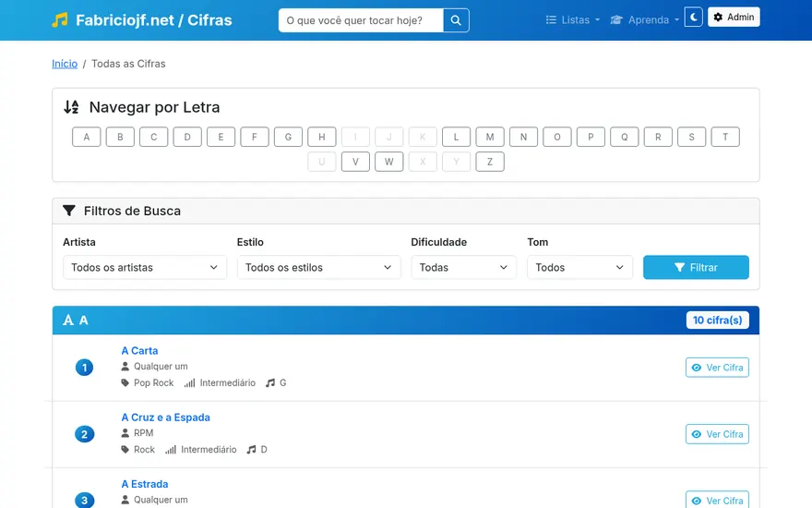Jump to letter H songs
Image resolution: width=812 pixels, height=508 pixels.
(322, 137)
